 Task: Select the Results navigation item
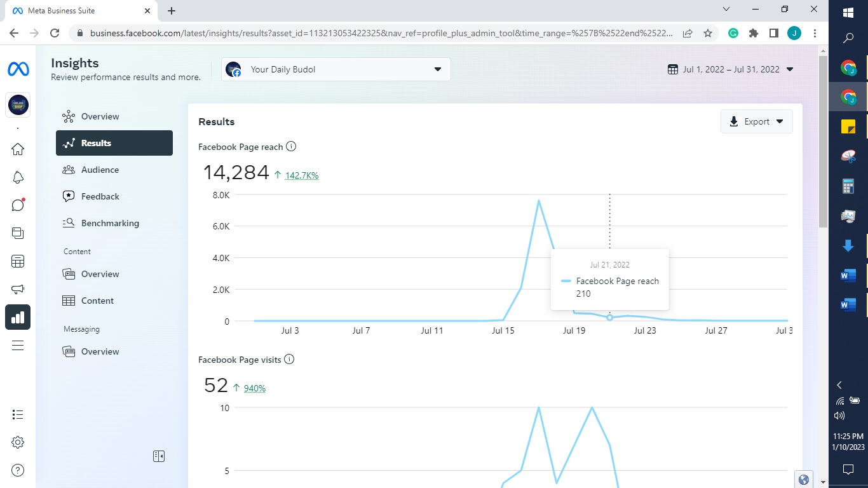114,143
